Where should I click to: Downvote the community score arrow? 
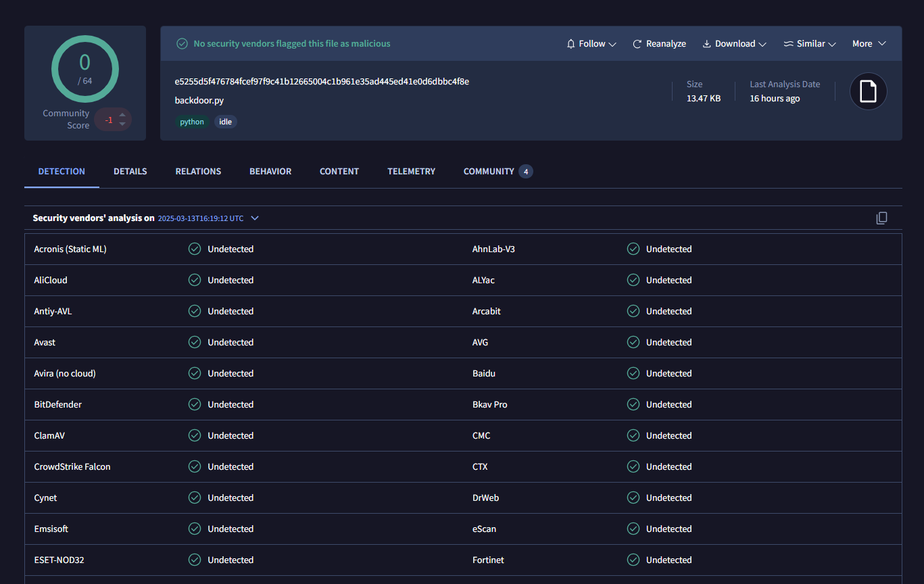tap(122, 124)
